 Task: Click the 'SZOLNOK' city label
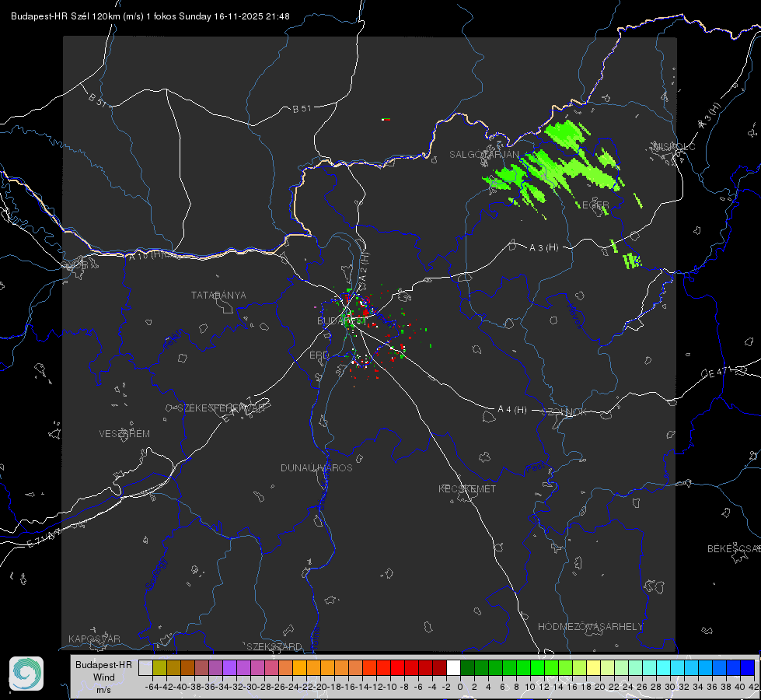(564, 412)
